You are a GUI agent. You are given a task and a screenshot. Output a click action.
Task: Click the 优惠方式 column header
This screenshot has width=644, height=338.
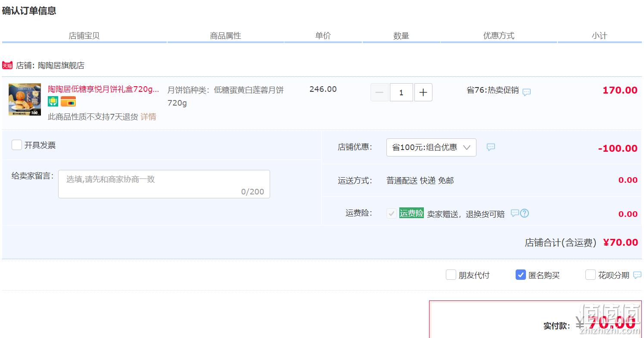[499, 36]
